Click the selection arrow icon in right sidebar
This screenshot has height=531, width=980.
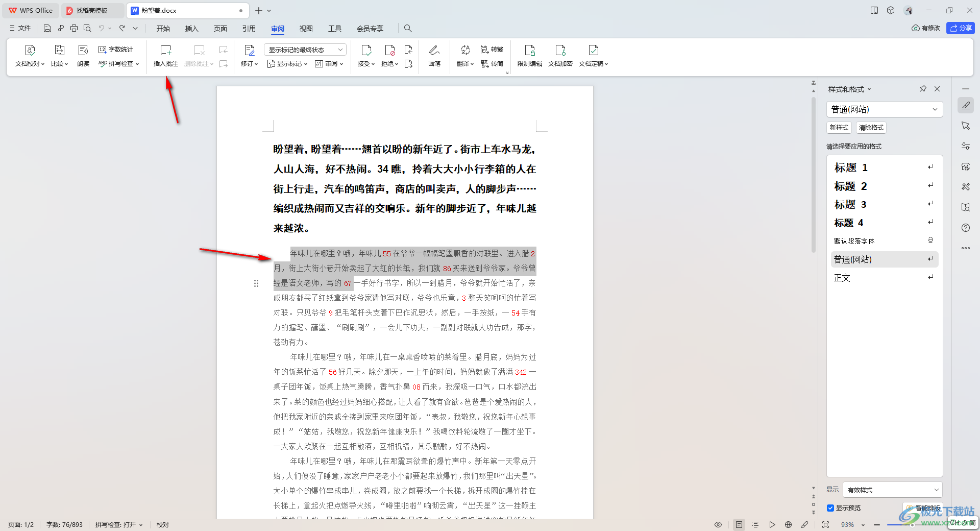click(x=966, y=126)
